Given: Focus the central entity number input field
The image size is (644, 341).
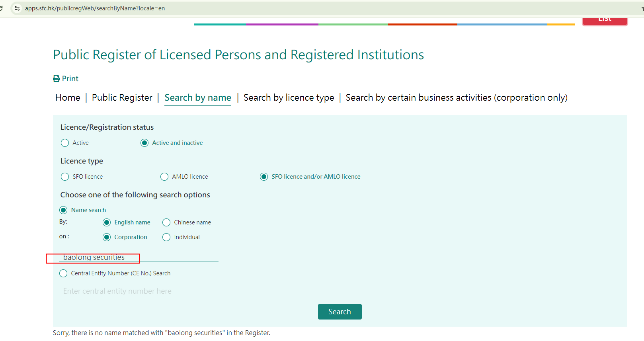Looking at the screenshot, I should coord(129,291).
